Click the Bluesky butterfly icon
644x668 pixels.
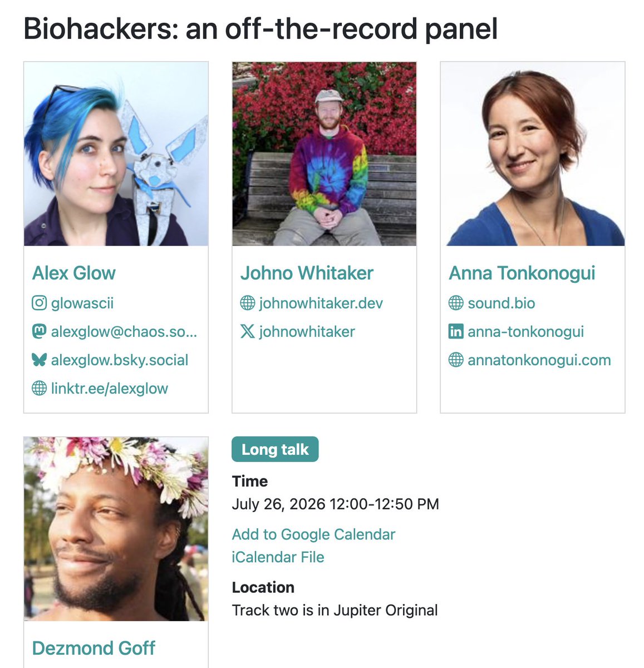39,360
